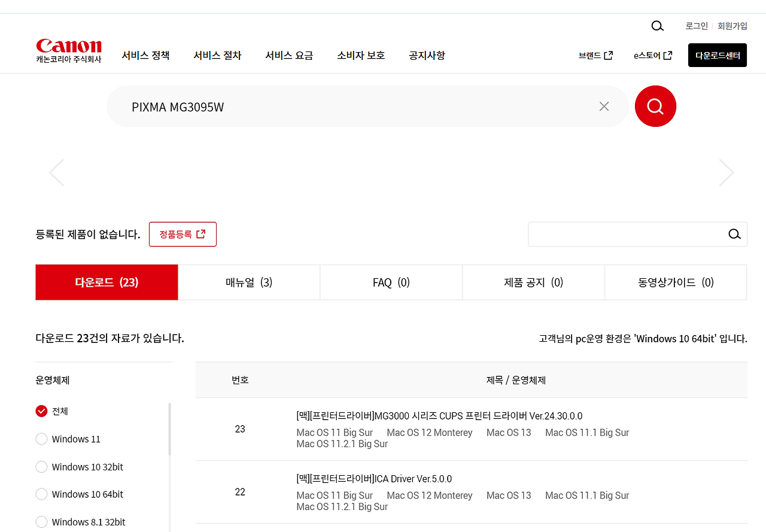Image resolution: width=766 pixels, height=532 pixels.
Task: Click inside the PIXMA MG3095W search input
Action: coord(299,106)
